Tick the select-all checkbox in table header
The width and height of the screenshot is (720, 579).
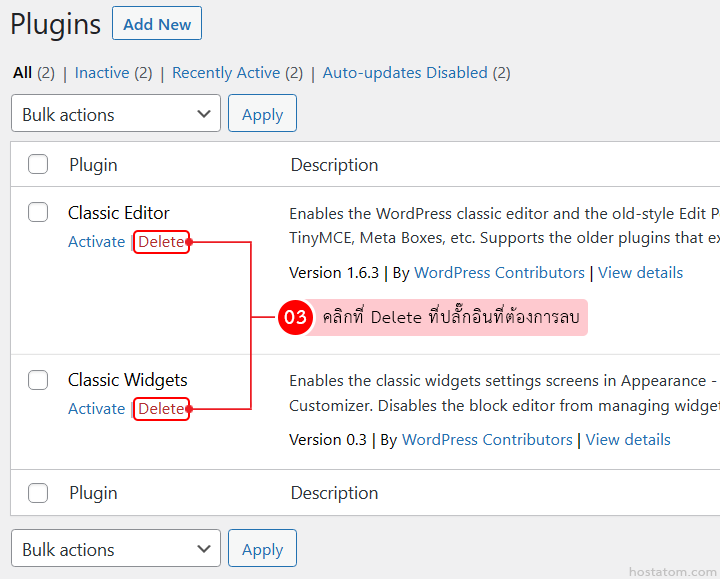pyautogui.click(x=38, y=165)
